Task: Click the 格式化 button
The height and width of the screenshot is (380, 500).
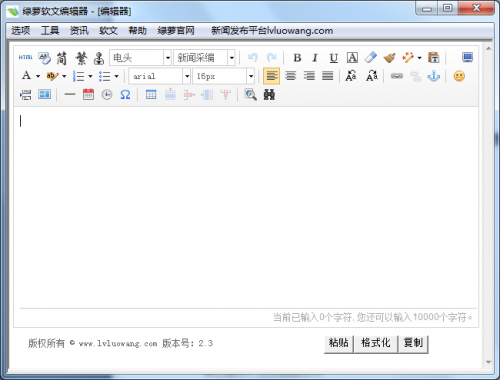Action: point(376,343)
